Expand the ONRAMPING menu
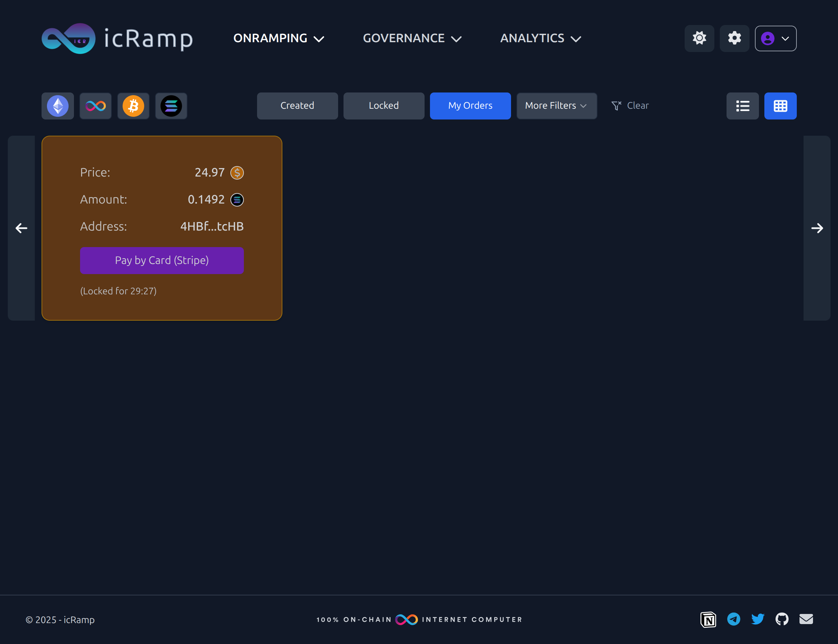The image size is (838, 644). pyautogui.click(x=278, y=38)
